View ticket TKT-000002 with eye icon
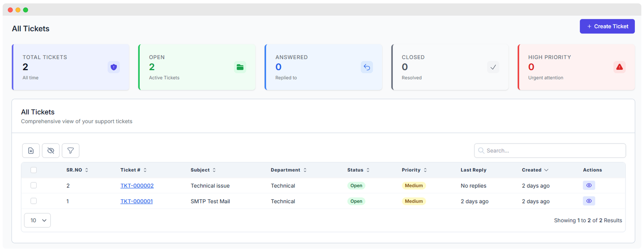The height and width of the screenshot is (252, 644). tap(589, 185)
